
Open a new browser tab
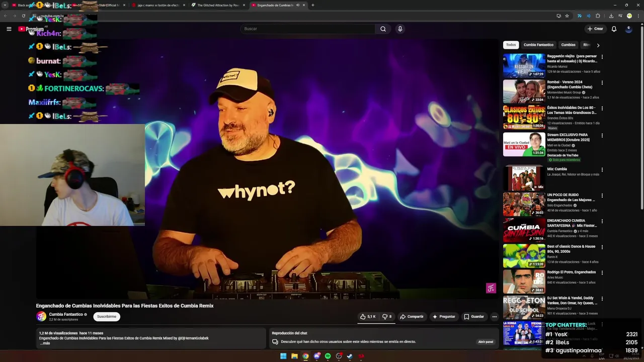pos(312,5)
